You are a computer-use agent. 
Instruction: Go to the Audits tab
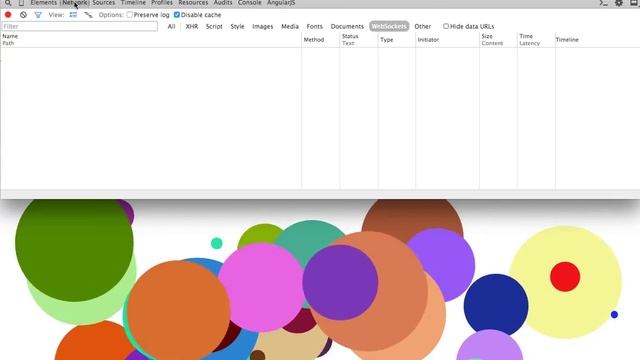223,3
